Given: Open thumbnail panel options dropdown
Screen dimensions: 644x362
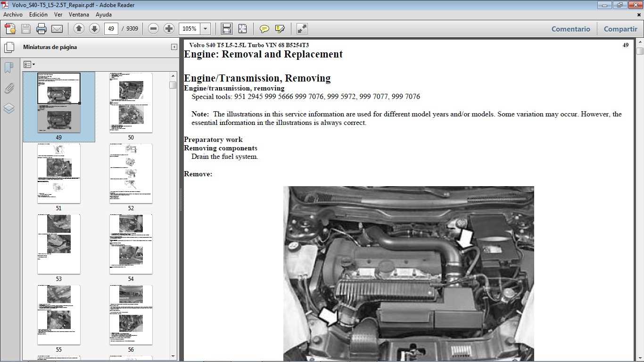Looking at the screenshot, I should click(29, 65).
